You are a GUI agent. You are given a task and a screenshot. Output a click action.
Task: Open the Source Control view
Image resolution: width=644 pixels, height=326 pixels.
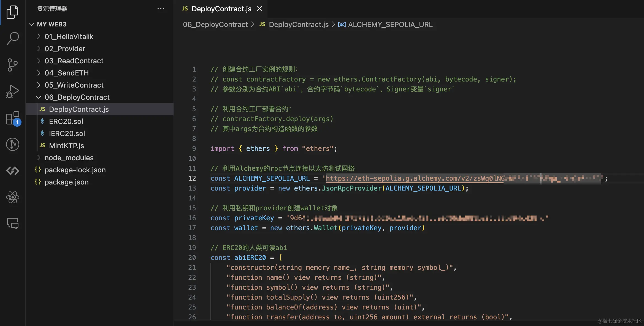click(12, 65)
